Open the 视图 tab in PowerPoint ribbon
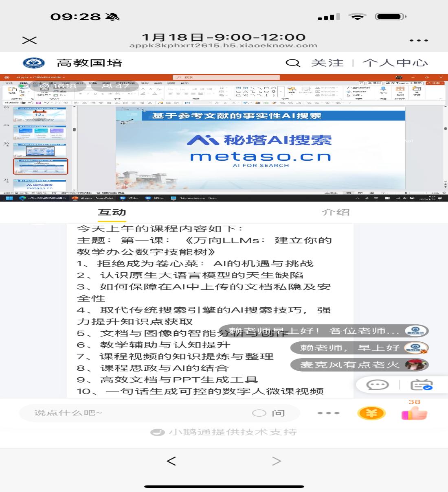The width and height of the screenshot is (448, 492). click(x=171, y=83)
